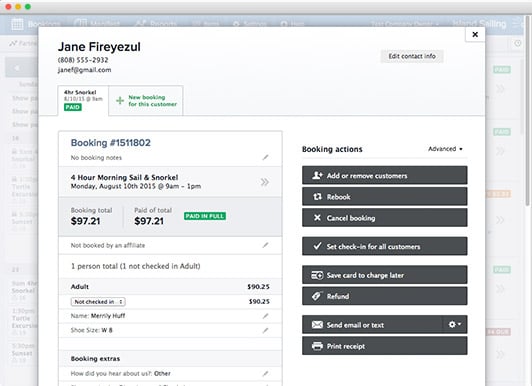Click the page scrollbar in background window

[528, 112]
